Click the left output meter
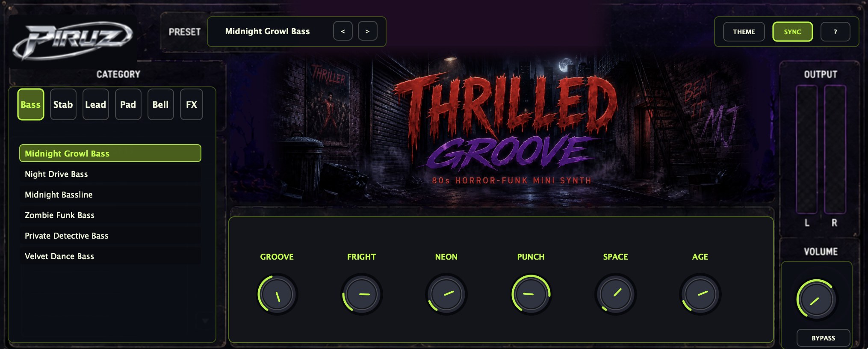This screenshot has width=868, height=349. [x=807, y=149]
